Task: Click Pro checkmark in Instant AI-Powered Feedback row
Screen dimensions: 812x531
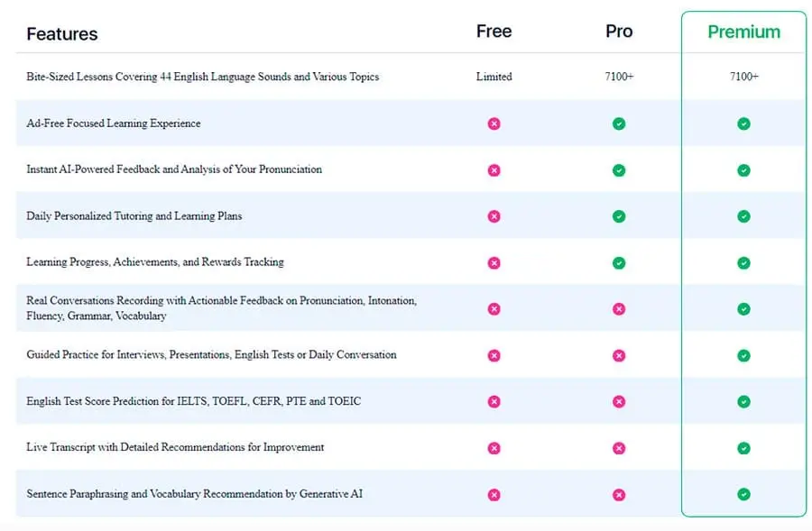Action: tap(619, 170)
